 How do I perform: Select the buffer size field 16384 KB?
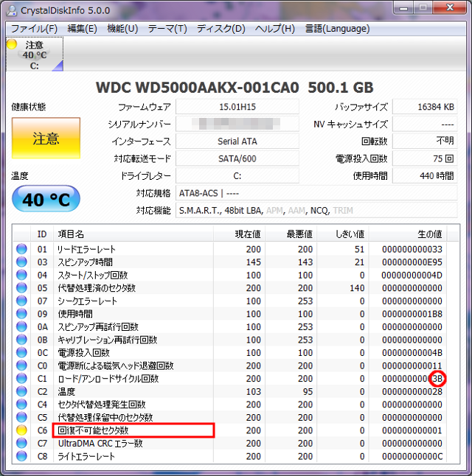(x=425, y=107)
